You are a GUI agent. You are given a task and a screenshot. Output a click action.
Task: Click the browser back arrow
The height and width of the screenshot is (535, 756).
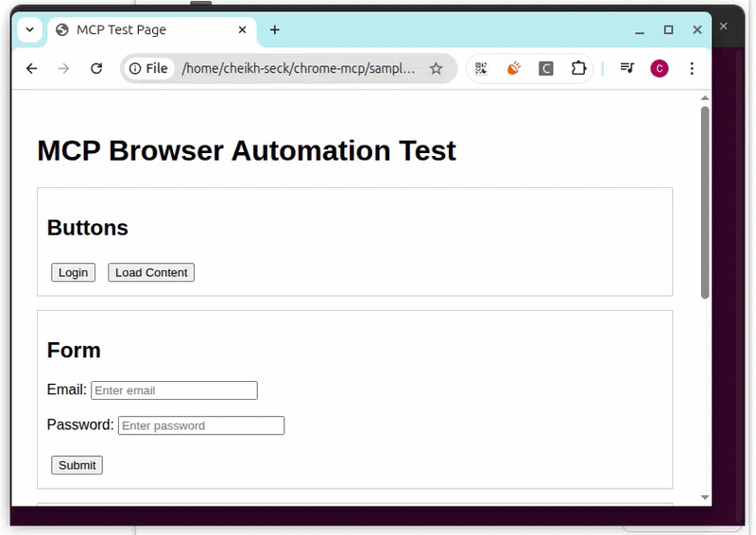click(x=32, y=68)
